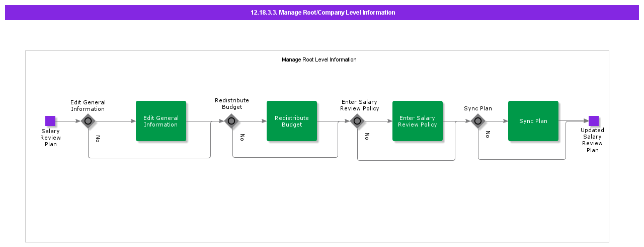Click the Salary Review Plan start event square
This screenshot has height=247, width=644.
pos(50,121)
